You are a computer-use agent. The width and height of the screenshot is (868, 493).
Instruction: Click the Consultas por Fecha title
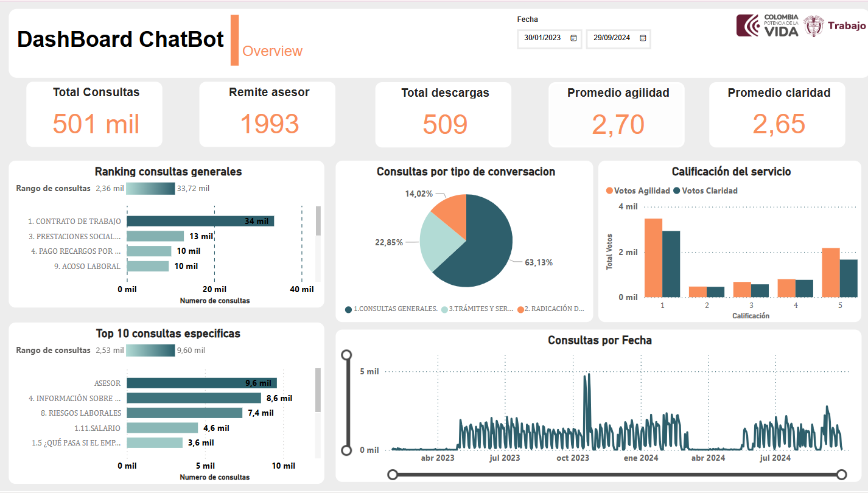tap(600, 340)
